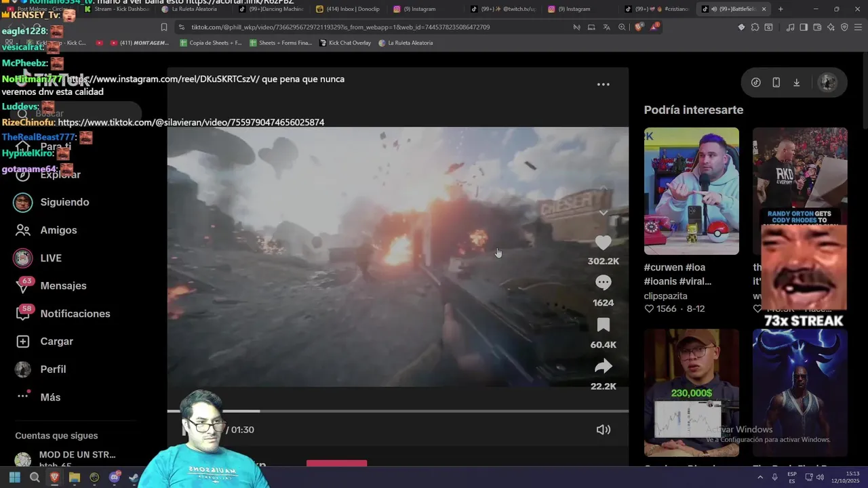Open the 230,000$ recommended video thumbnail
Viewport: 868px width, 488px height.
click(691, 393)
